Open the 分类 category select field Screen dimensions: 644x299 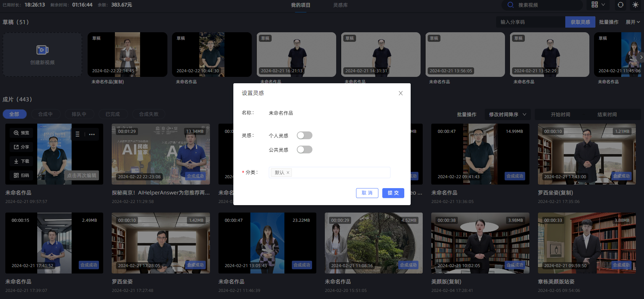point(329,173)
